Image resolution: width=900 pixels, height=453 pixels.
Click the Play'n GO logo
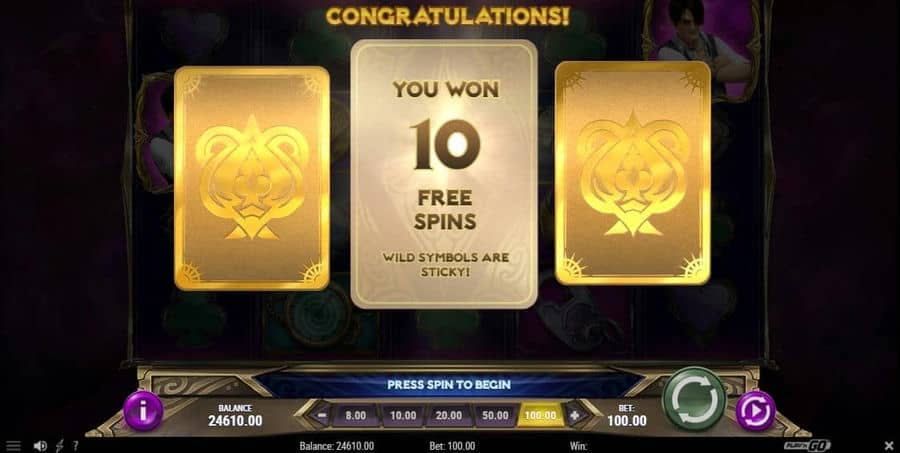tap(807, 446)
